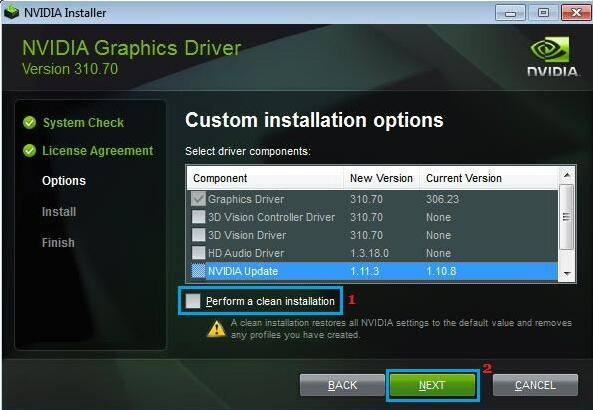Click the License Agreement green checkmark icon

(29, 151)
